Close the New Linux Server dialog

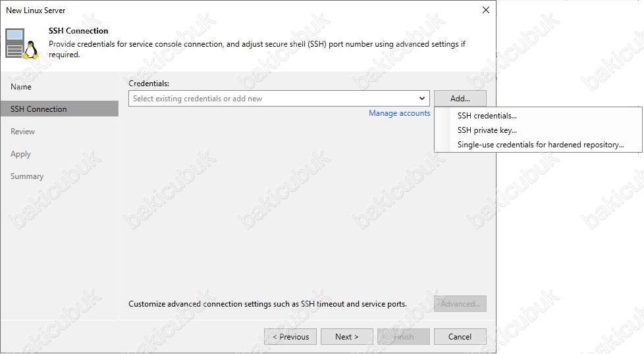485,10
